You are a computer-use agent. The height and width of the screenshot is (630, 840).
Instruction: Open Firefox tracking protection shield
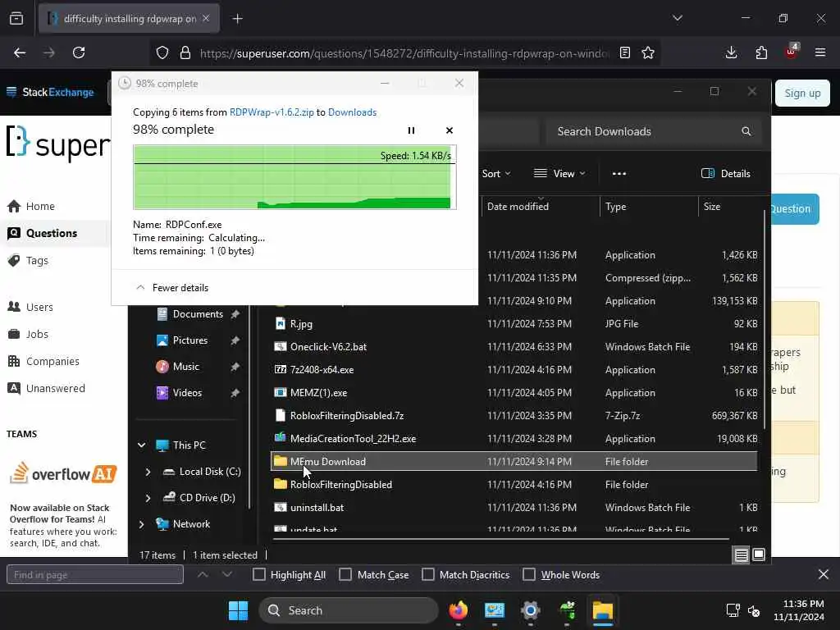click(162, 52)
